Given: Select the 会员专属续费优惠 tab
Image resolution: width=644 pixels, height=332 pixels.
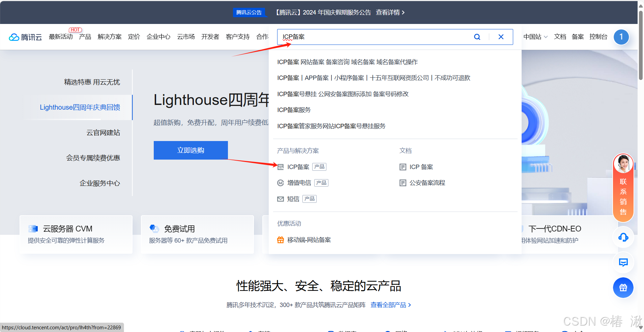Looking at the screenshot, I should coord(93,158).
